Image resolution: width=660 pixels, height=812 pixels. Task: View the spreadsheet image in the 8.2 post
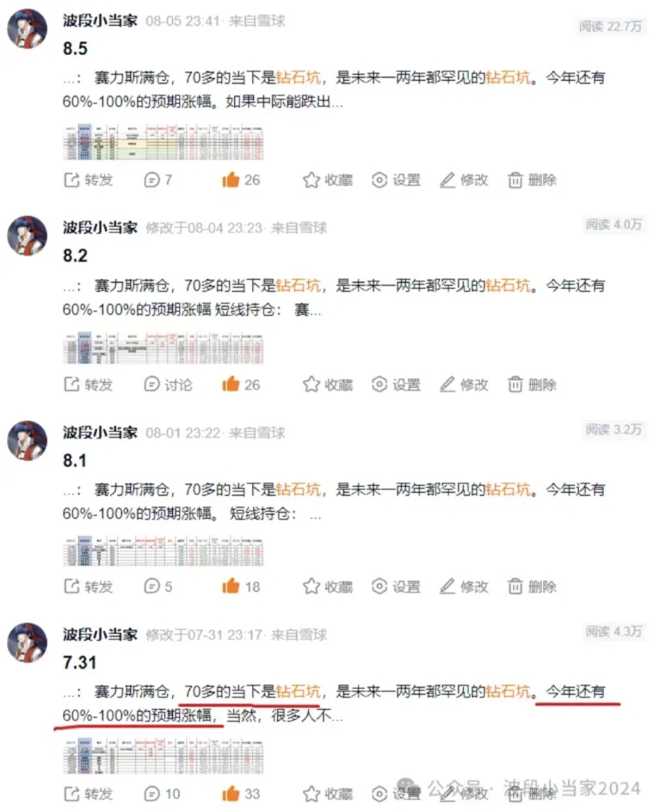(x=163, y=348)
